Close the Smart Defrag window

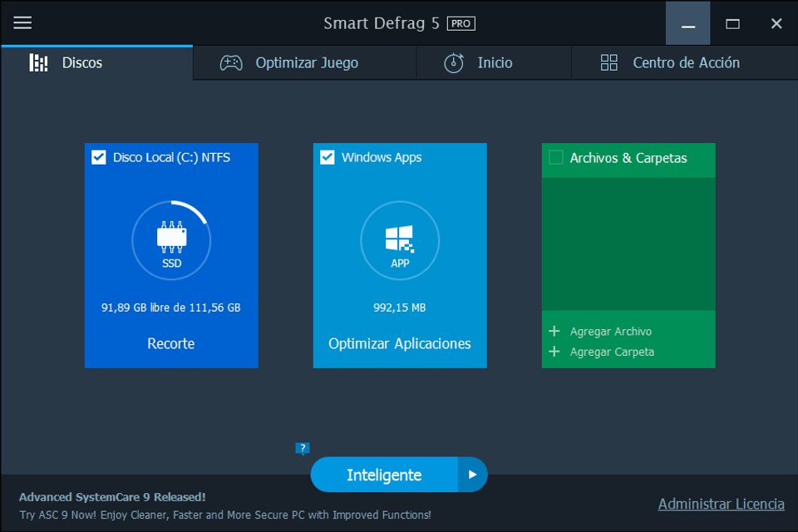[776, 23]
